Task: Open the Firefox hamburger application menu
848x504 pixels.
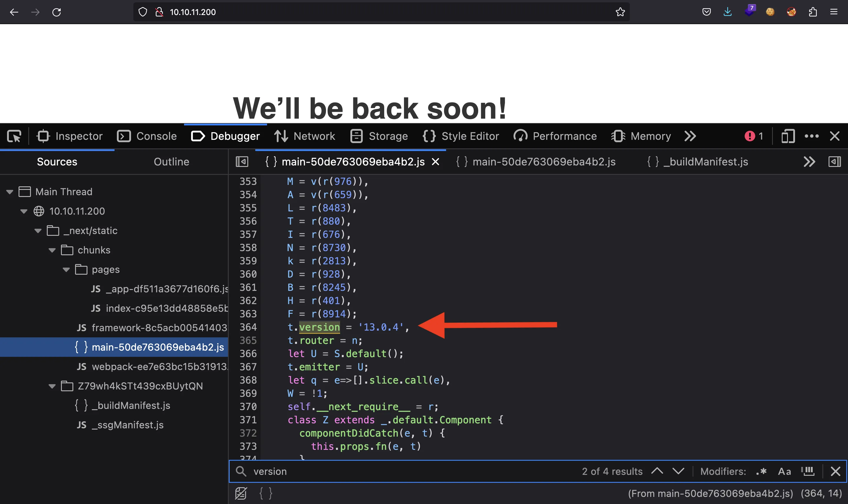Action: [834, 12]
